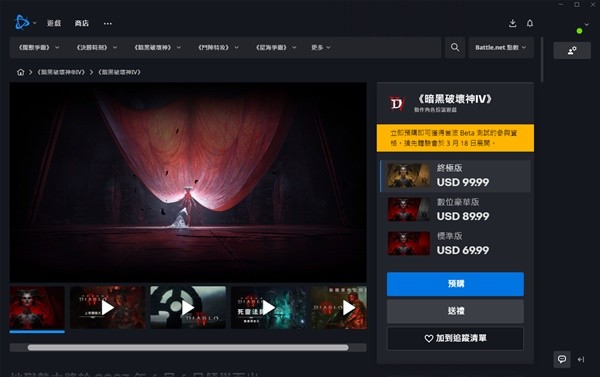
Task: Click the Battle.net logo icon
Action: tap(22, 23)
